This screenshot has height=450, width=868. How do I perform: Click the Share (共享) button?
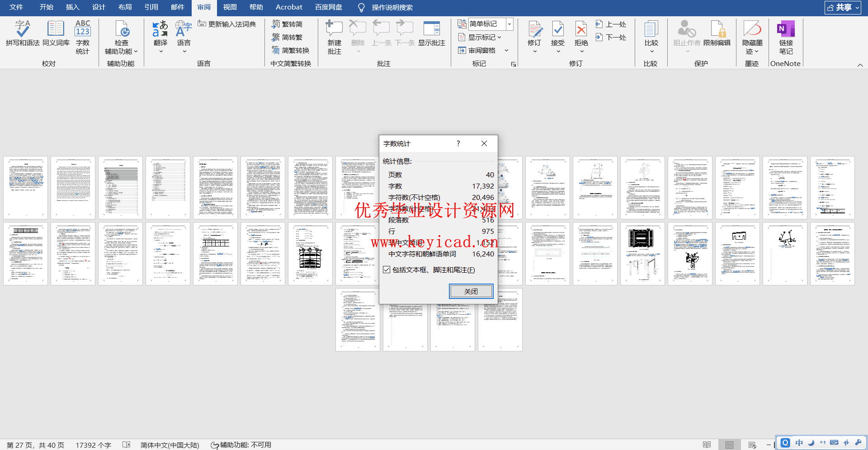[843, 7]
